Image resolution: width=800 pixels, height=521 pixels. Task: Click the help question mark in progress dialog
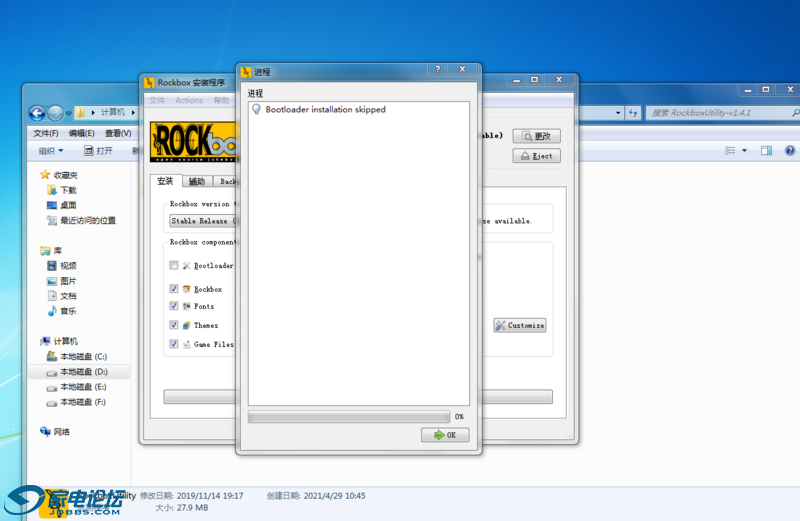[x=437, y=69]
